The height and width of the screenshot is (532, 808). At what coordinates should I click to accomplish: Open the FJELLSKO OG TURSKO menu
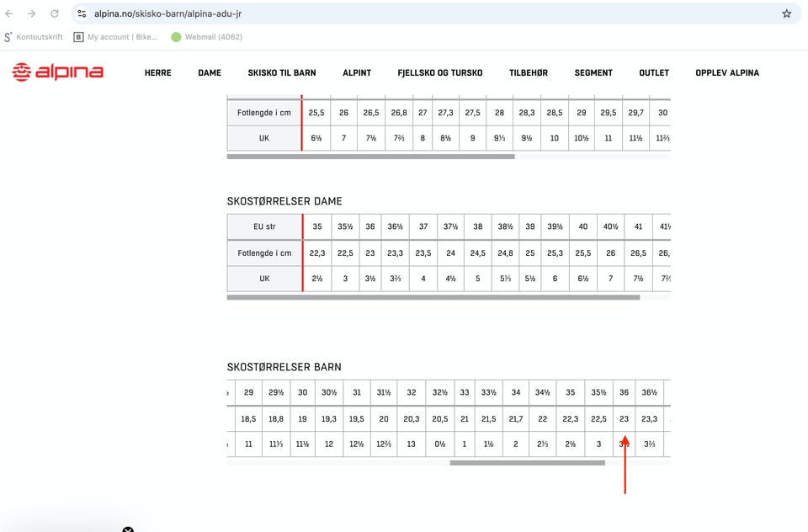(440, 72)
